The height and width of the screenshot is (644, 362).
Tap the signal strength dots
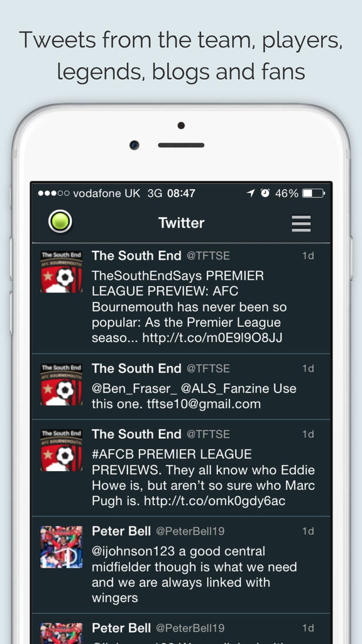pos(54,193)
